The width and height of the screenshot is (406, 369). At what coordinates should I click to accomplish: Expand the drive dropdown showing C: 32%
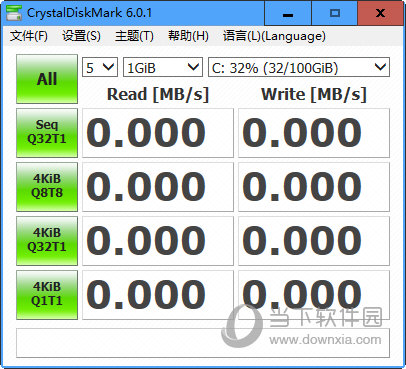[x=299, y=68]
